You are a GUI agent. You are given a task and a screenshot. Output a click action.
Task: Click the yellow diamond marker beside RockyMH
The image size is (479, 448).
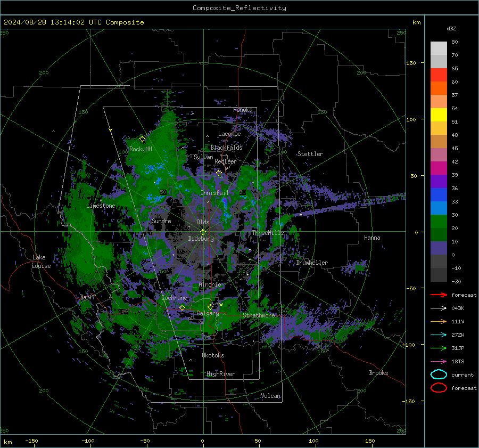tap(142, 139)
